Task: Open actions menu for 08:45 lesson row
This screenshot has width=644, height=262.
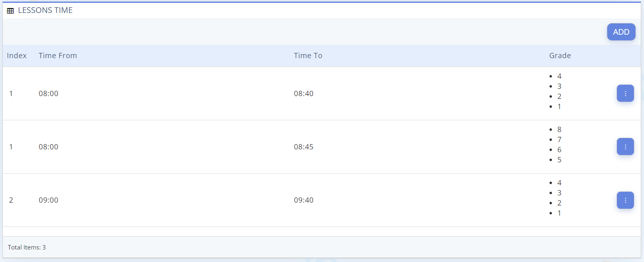Action: [625, 147]
